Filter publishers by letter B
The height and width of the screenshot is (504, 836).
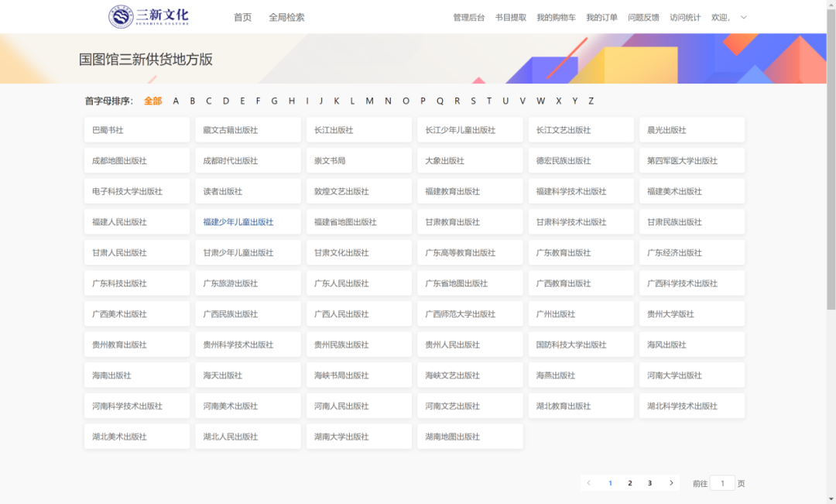[x=192, y=101]
